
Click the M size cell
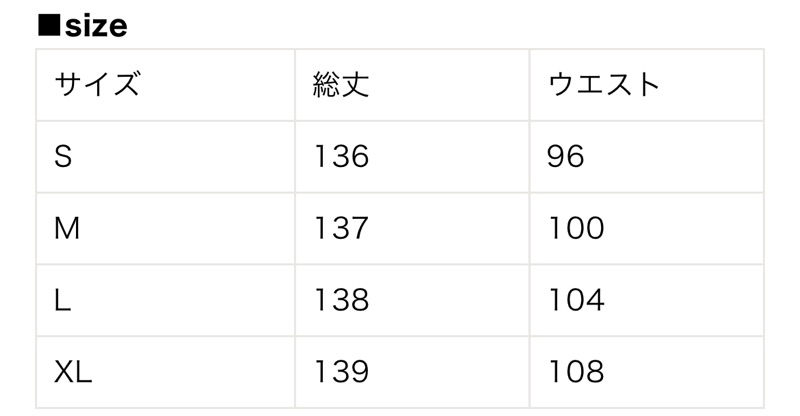67,228
